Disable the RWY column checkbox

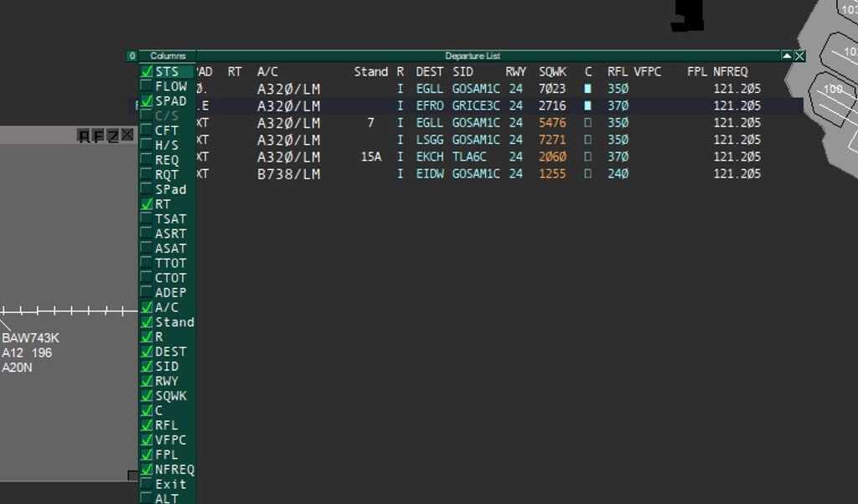pos(147,381)
